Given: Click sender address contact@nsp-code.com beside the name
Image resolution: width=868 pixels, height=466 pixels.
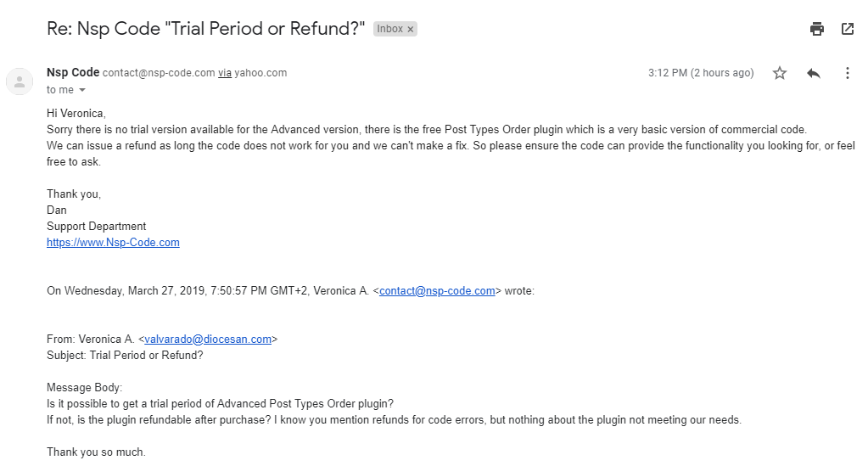Looking at the screenshot, I should [159, 73].
